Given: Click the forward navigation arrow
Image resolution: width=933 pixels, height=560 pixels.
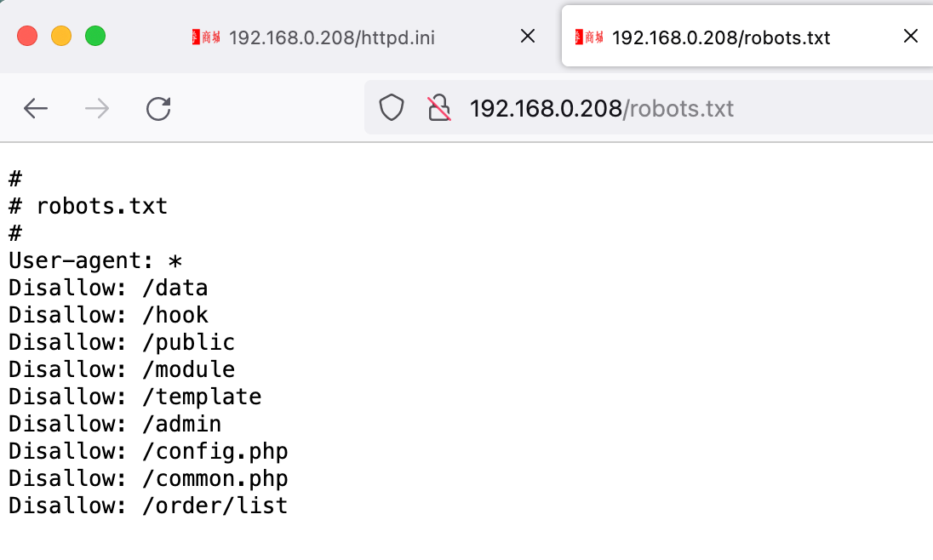Looking at the screenshot, I should coord(97,109).
